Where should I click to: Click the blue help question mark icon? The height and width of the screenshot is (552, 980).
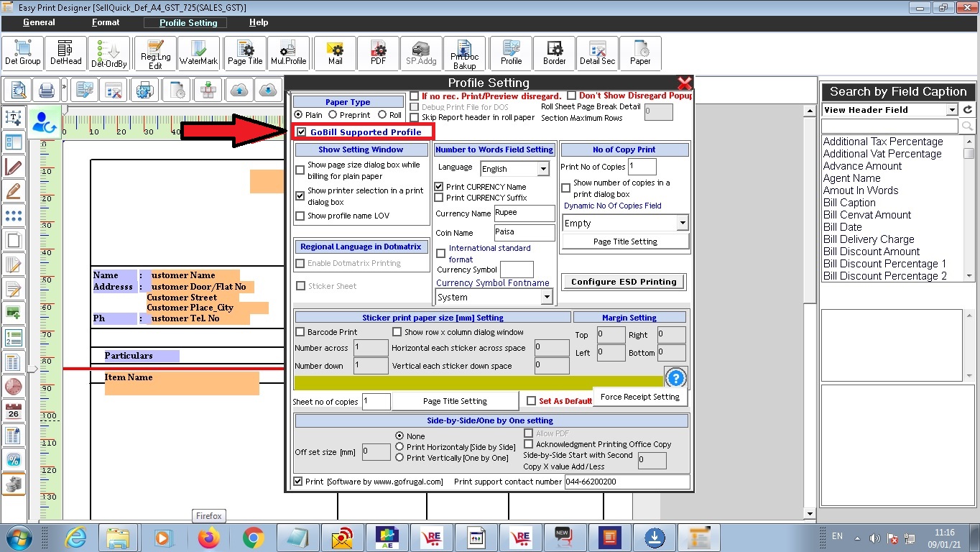675,377
